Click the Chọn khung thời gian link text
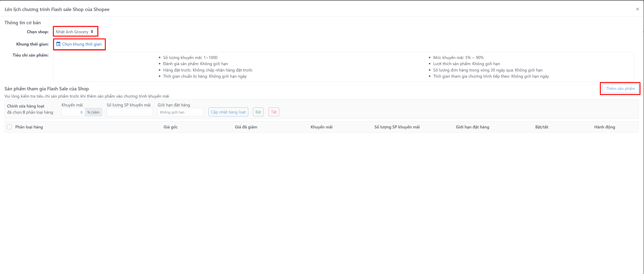The image size is (644, 274). [x=82, y=44]
